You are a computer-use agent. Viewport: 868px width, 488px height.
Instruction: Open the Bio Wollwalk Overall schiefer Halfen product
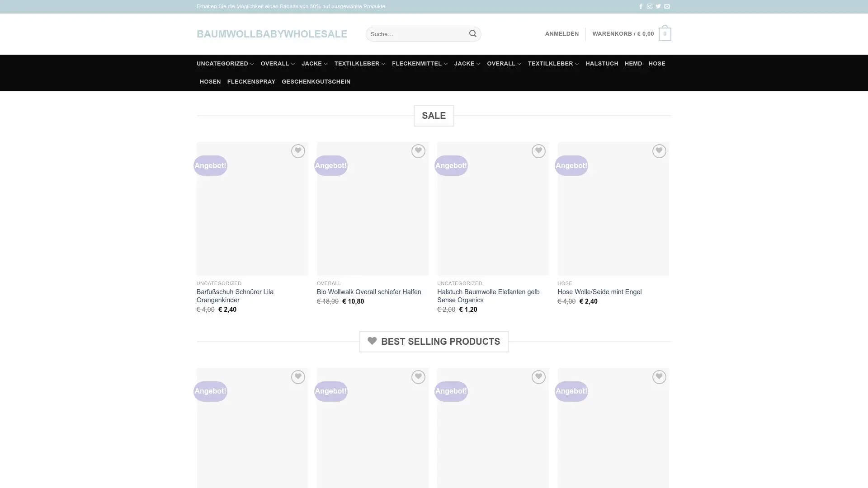368,292
